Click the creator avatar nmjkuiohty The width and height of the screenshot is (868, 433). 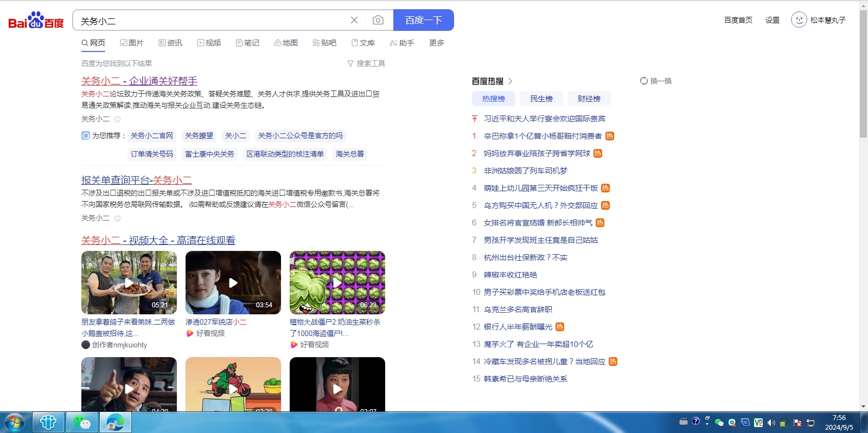pyautogui.click(x=86, y=345)
